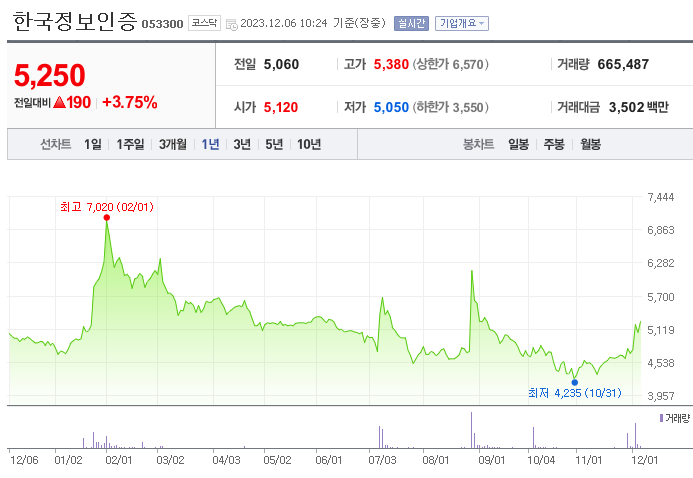
Task: Switch to the 3년 chart period
Action: click(242, 144)
